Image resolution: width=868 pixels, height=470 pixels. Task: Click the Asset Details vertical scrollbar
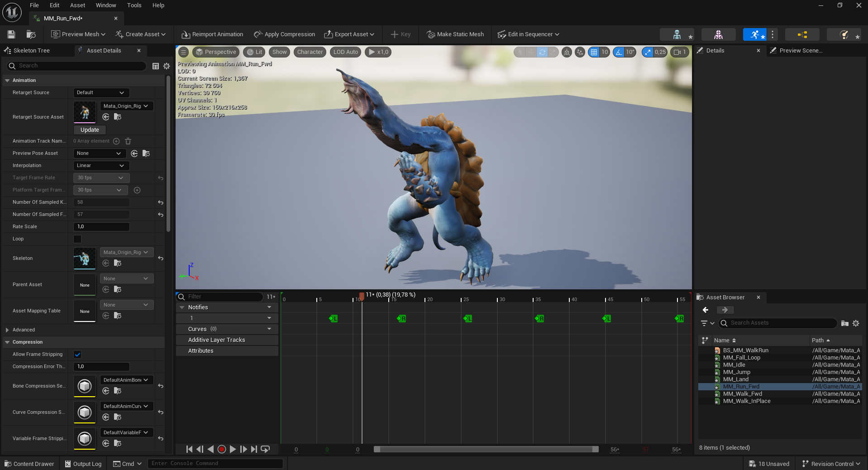(168, 154)
